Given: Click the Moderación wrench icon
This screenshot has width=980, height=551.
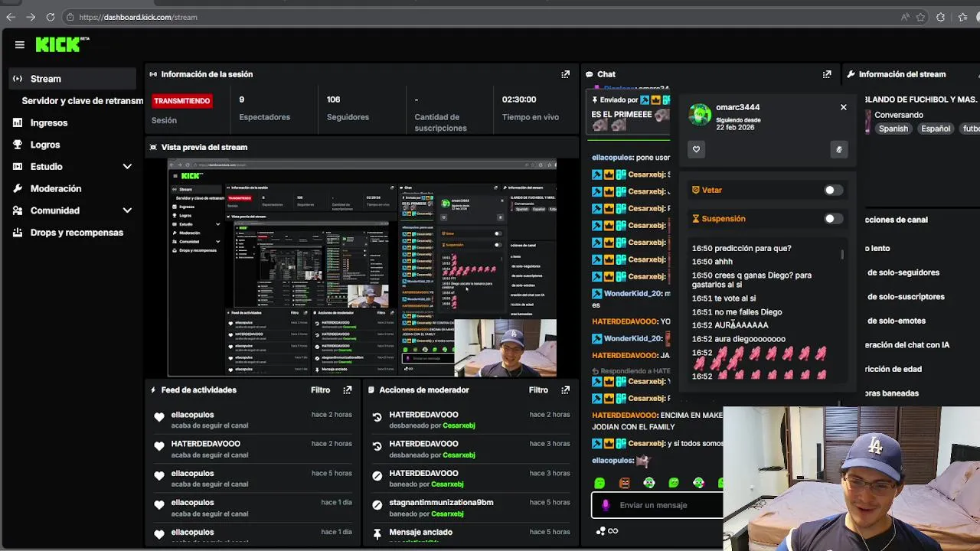Looking at the screenshot, I should [18, 188].
